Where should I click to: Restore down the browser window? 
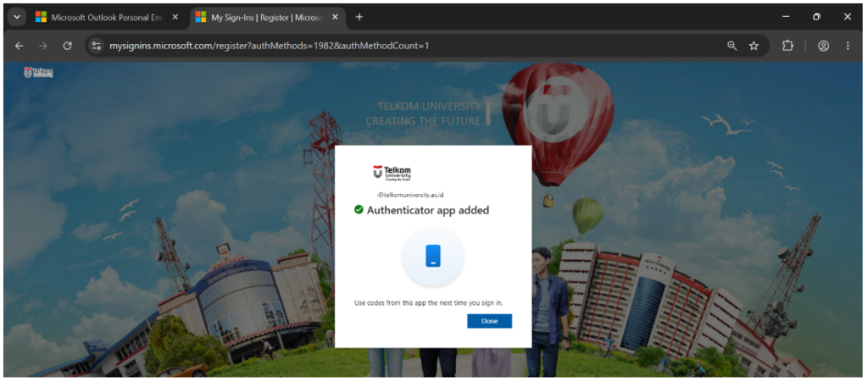click(816, 17)
